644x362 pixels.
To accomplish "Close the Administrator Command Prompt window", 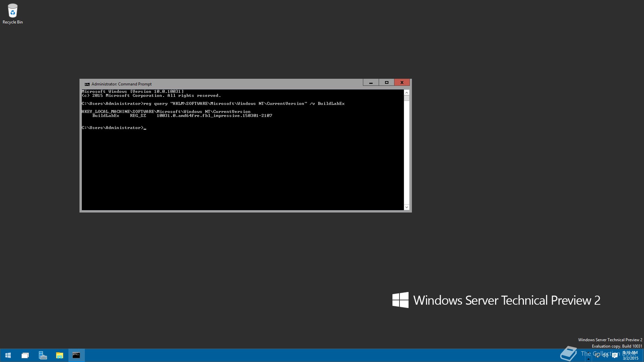I will pos(402,82).
